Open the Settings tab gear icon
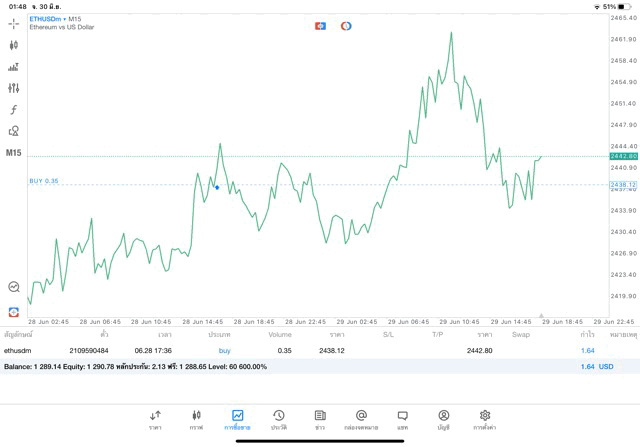The height and width of the screenshot is (447, 640). click(485, 419)
